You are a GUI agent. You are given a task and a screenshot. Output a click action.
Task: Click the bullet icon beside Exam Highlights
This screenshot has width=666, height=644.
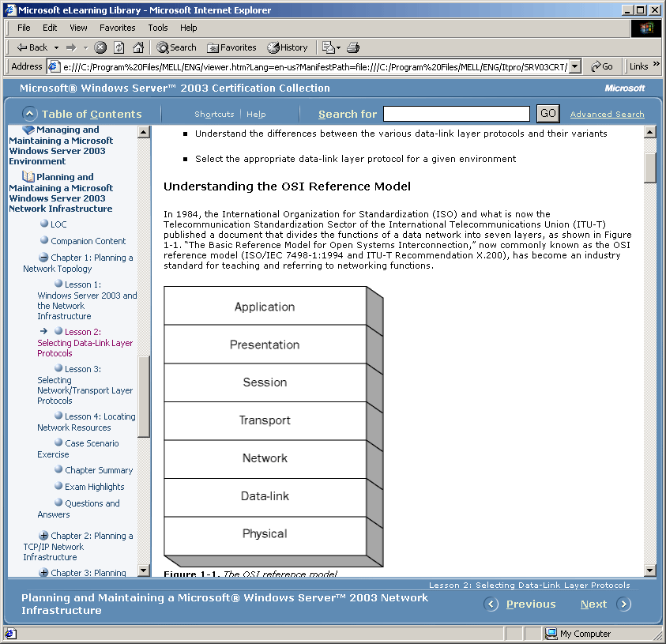point(58,485)
